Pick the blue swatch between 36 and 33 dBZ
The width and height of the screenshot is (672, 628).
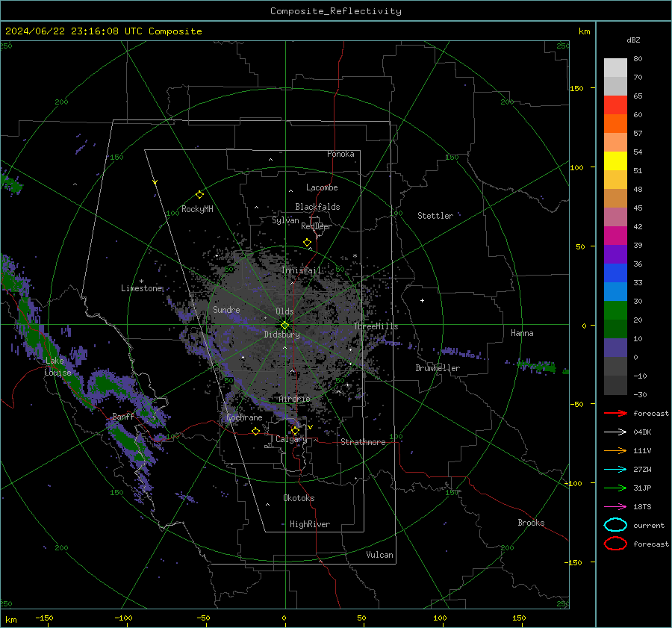tap(615, 273)
